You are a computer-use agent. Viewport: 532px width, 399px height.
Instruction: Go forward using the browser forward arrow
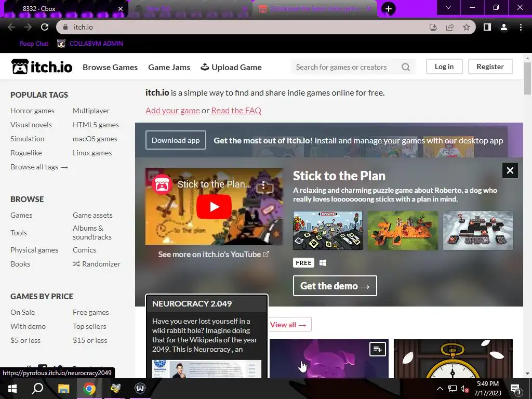click(28, 27)
